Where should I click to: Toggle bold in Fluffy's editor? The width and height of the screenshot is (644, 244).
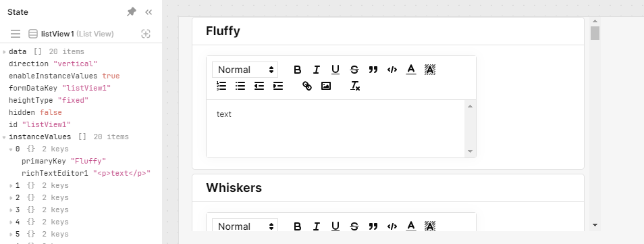297,70
